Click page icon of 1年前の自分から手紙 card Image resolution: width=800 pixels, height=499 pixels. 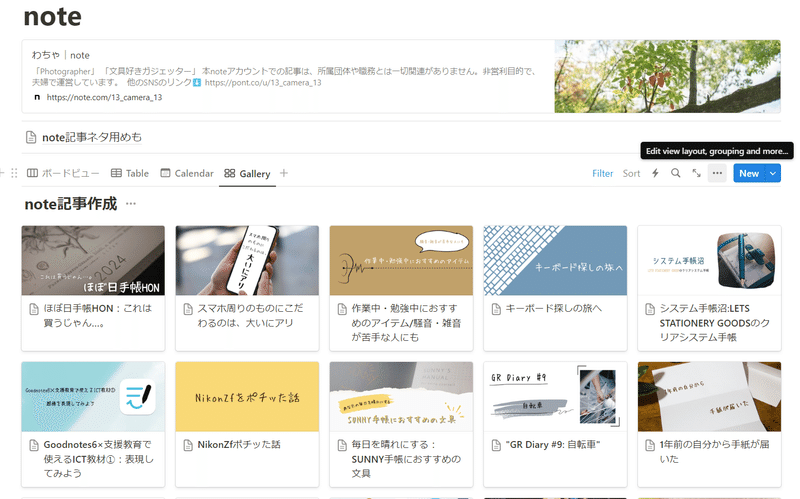[650, 445]
